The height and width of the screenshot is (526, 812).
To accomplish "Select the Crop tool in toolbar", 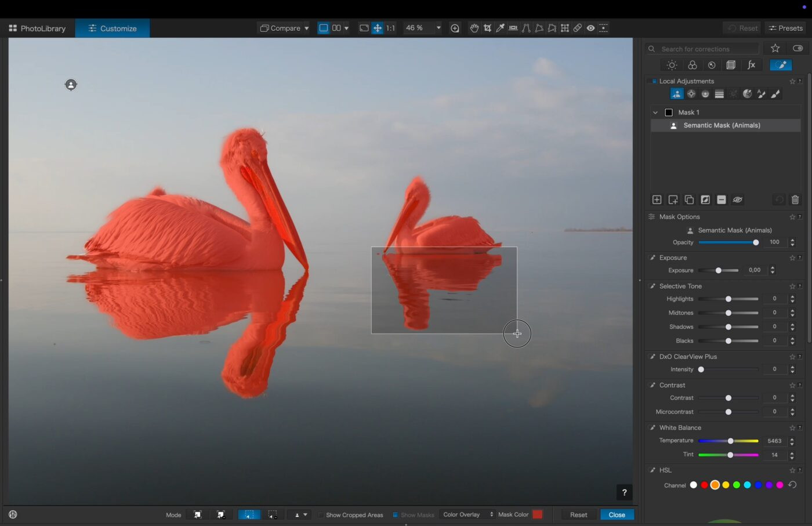I will click(x=487, y=28).
